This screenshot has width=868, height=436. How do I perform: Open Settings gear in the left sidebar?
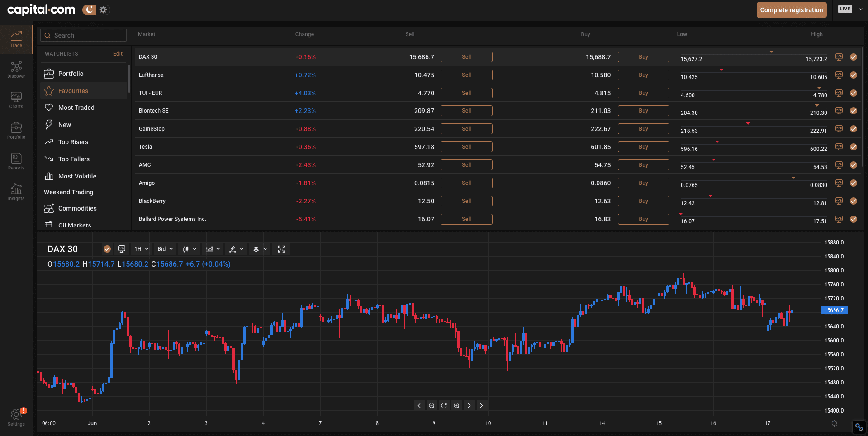(16, 417)
